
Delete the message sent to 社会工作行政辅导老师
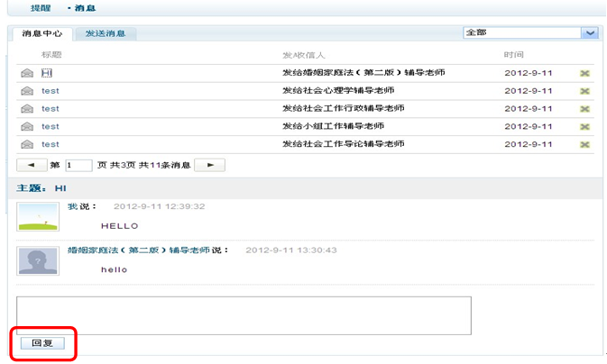(x=584, y=109)
